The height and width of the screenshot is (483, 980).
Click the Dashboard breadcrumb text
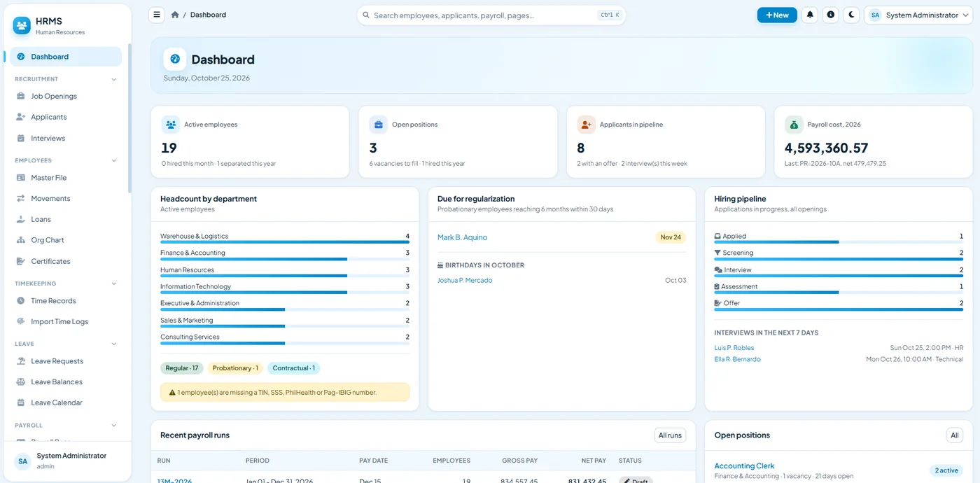[208, 15]
